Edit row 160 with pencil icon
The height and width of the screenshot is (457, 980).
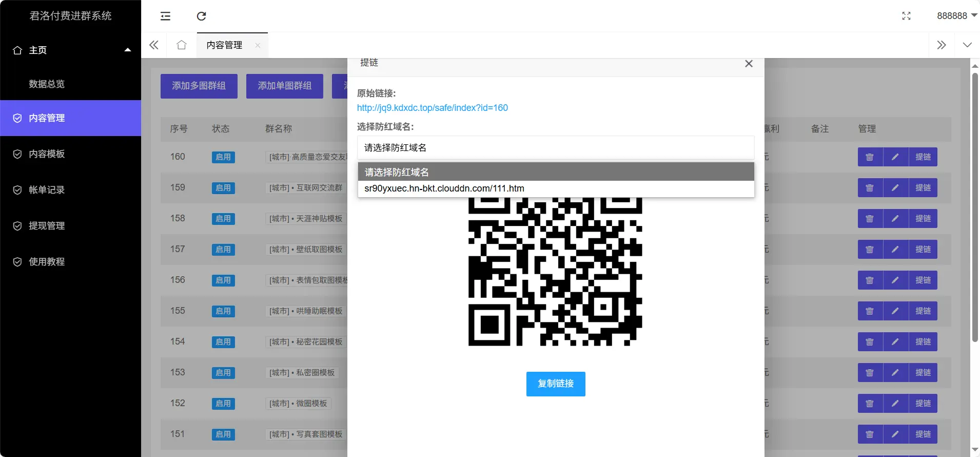tap(895, 157)
